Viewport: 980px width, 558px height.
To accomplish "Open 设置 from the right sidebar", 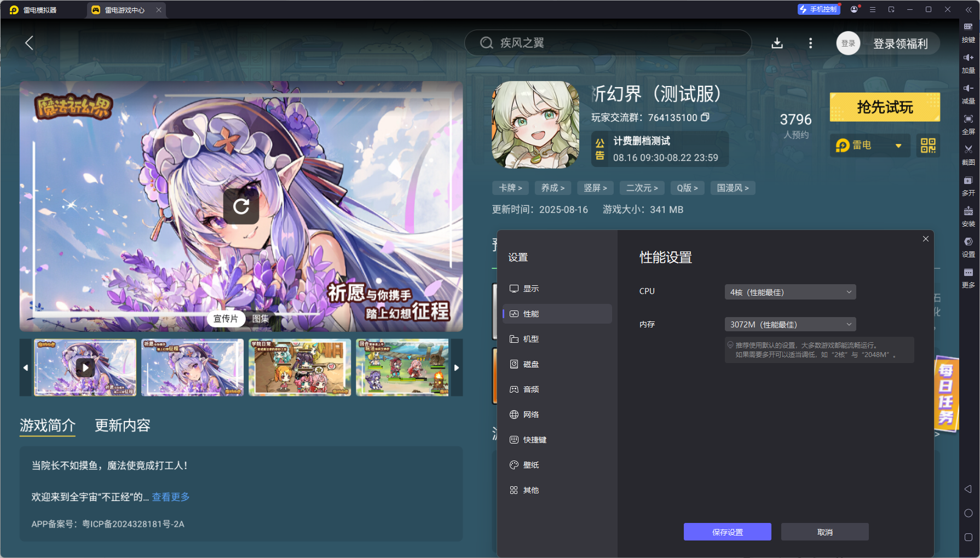I will (x=968, y=248).
